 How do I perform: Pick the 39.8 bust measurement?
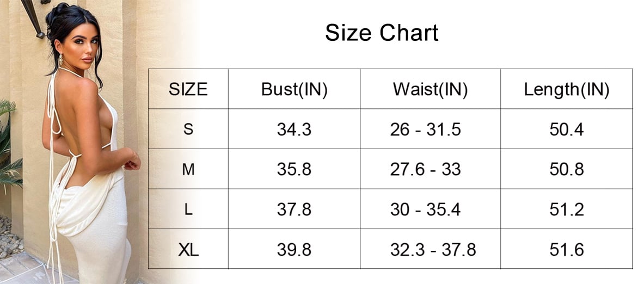(294, 250)
